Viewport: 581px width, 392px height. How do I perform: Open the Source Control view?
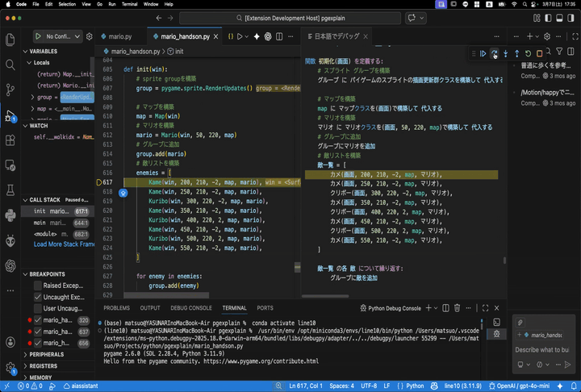pyautogui.click(x=10, y=90)
